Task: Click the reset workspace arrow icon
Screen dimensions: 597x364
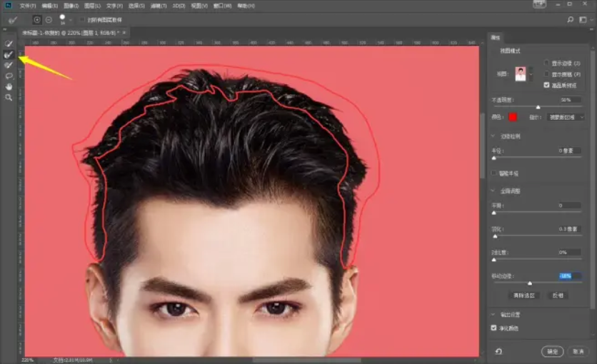Action: [x=498, y=351]
